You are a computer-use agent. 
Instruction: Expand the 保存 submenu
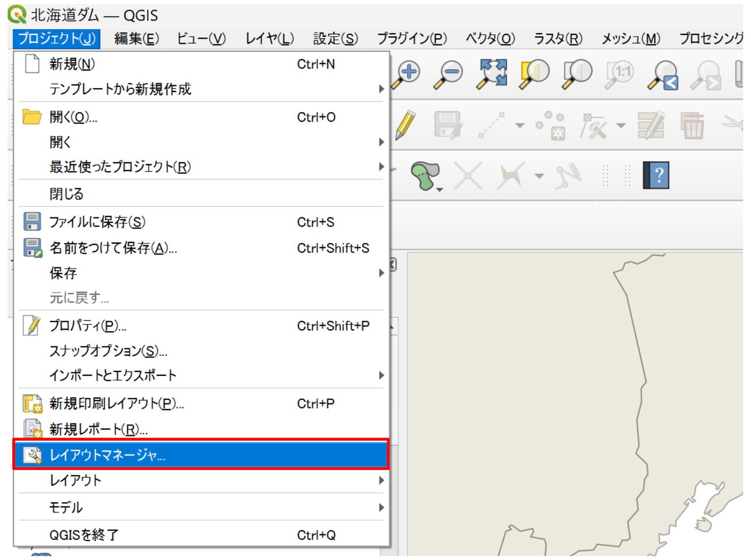coord(201,272)
